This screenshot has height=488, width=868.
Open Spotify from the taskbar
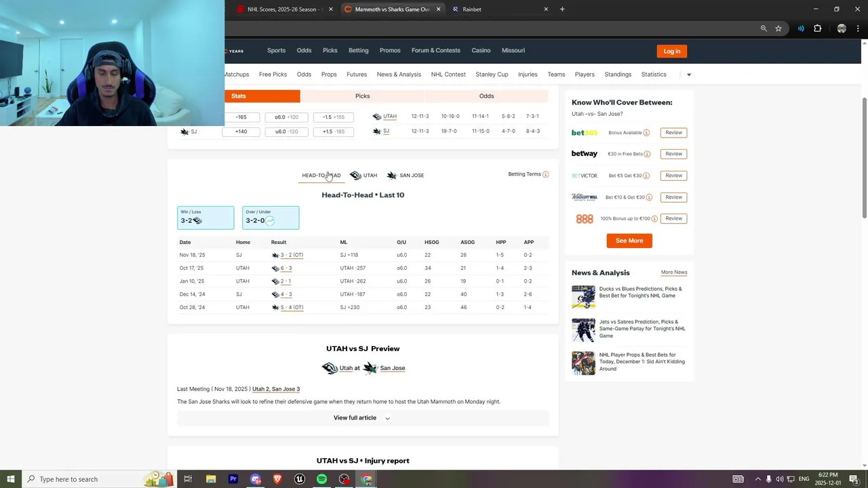pos(321,479)
